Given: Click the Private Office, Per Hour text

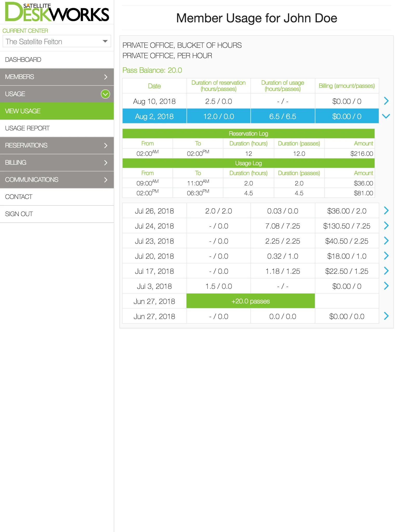Looking at the screenshot, I should (x=167, y=56).
